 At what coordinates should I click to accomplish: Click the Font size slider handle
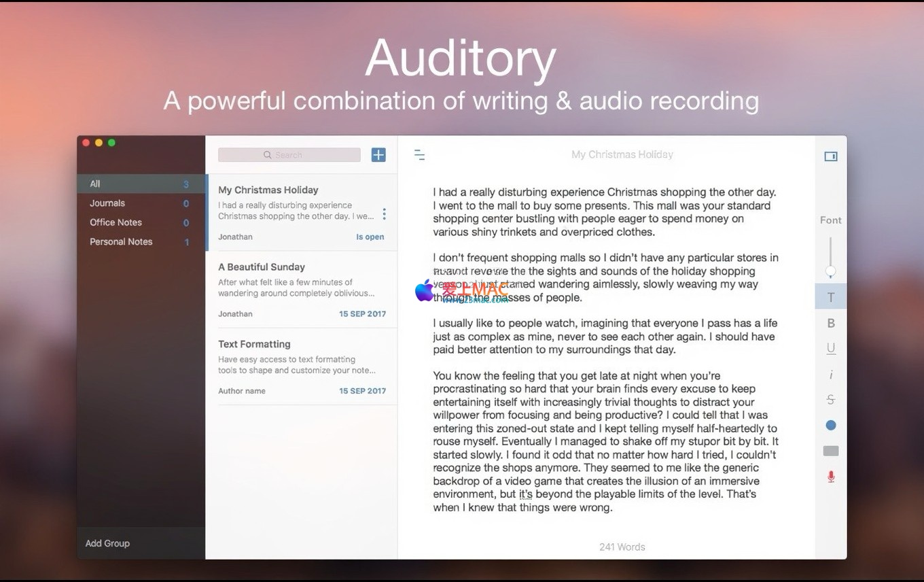click(830, 271)
